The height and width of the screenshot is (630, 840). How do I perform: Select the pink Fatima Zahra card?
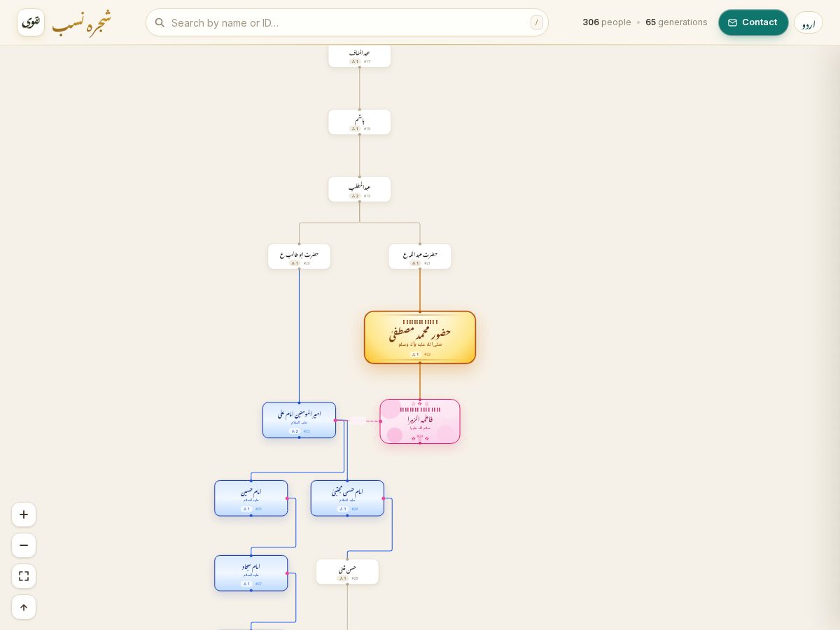pyautogui.click(x=420, y=421)
